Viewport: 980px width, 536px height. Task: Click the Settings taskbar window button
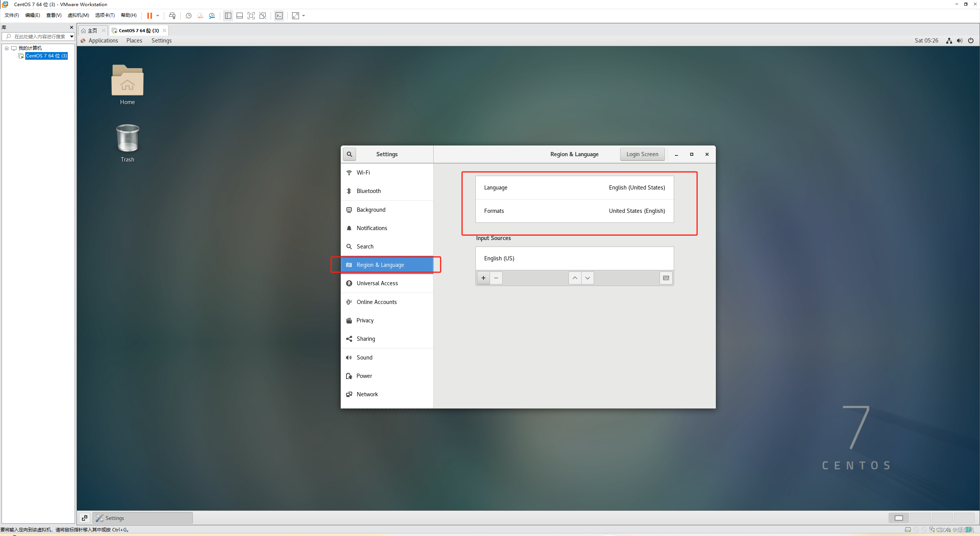click(x=143, y=518)
